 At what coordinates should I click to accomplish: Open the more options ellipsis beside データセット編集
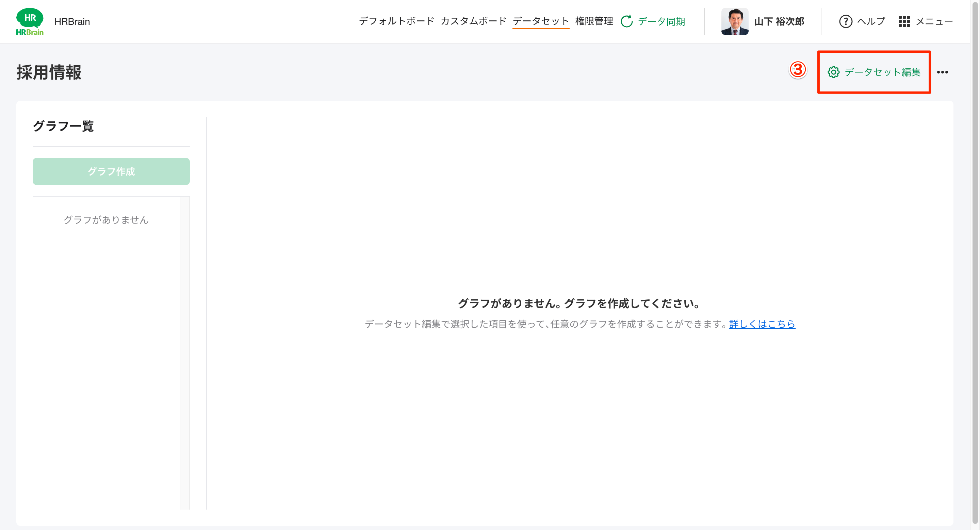click(943, 72)
